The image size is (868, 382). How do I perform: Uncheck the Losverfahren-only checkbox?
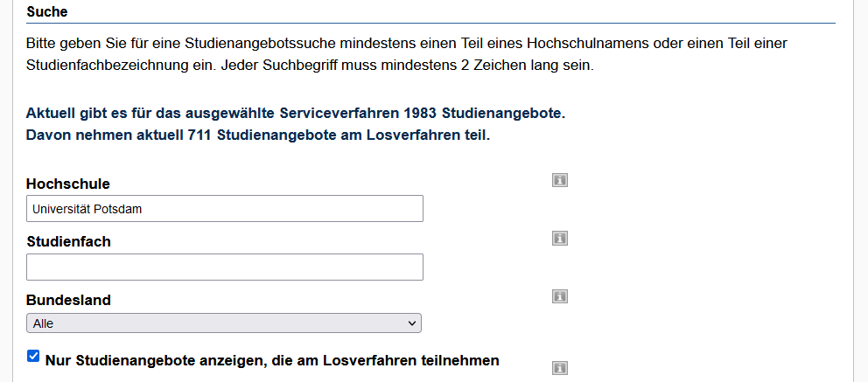coord(33,356)
